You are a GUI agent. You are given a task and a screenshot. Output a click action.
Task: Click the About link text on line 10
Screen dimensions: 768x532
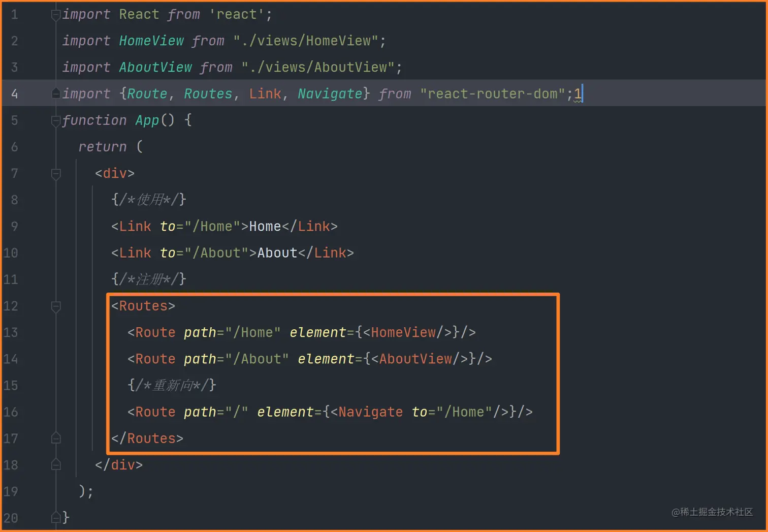277,253
